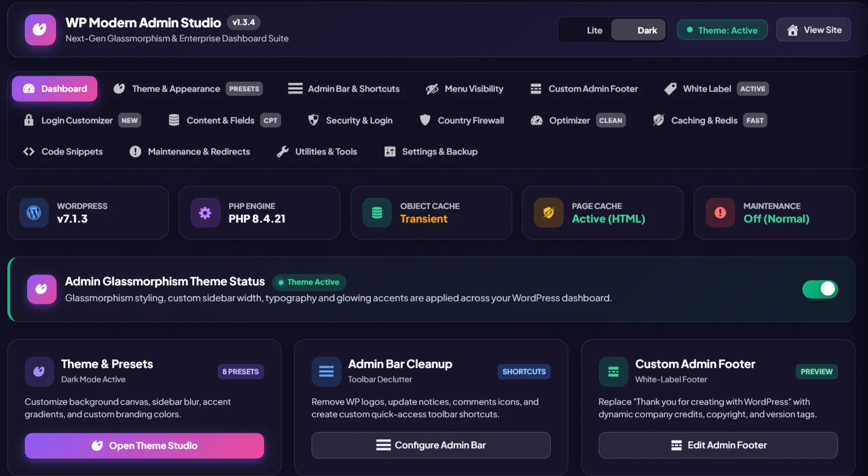
Task: Open the Dashboard tab
Action: click(54, 89)
